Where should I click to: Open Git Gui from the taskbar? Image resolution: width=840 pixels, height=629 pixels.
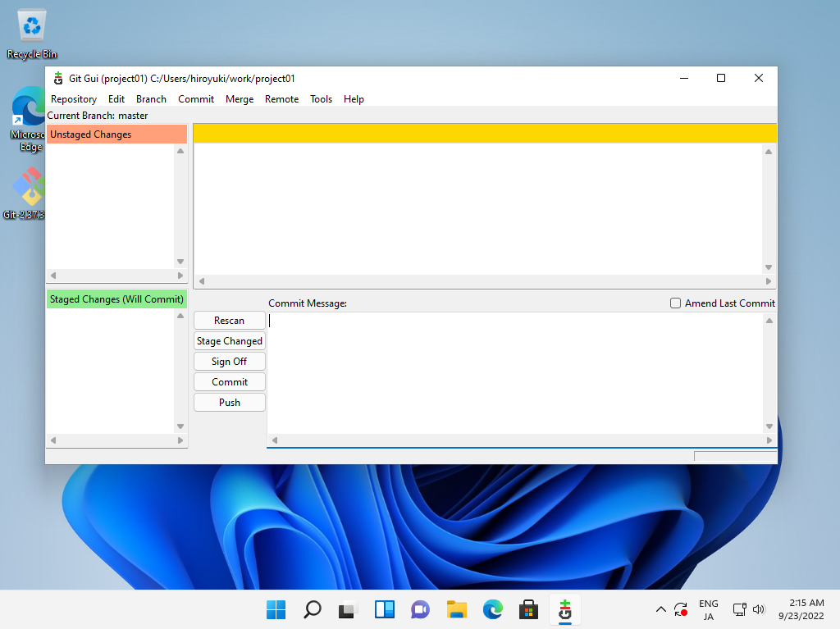(564, 609)
